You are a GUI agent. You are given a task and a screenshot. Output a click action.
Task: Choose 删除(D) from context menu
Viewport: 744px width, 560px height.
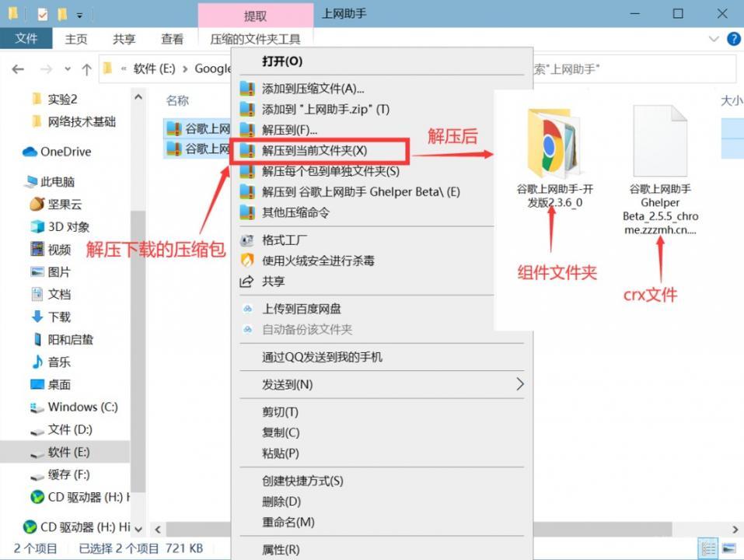point(381,502)
